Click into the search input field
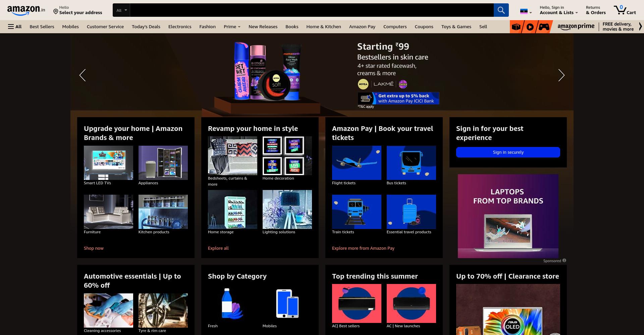Image resolution: width=644 pixels, height=335 pixels. pyautogui.click(x=312, y=10)
